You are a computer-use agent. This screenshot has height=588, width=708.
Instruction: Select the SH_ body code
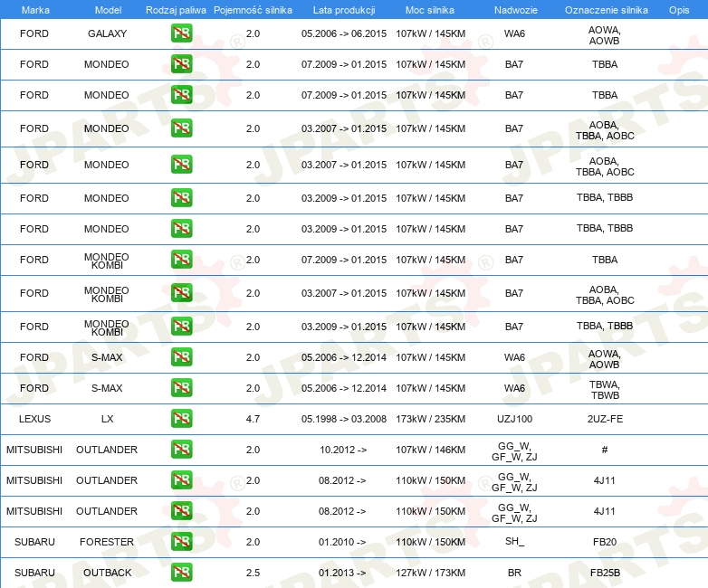514,541
